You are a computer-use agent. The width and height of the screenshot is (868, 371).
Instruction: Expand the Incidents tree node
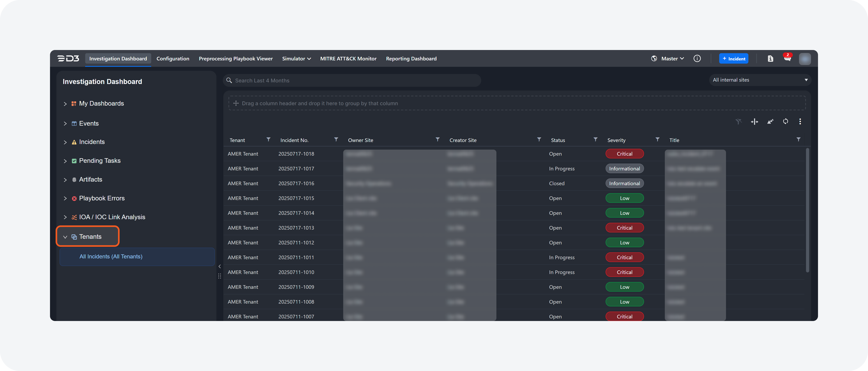pos(65,142)
